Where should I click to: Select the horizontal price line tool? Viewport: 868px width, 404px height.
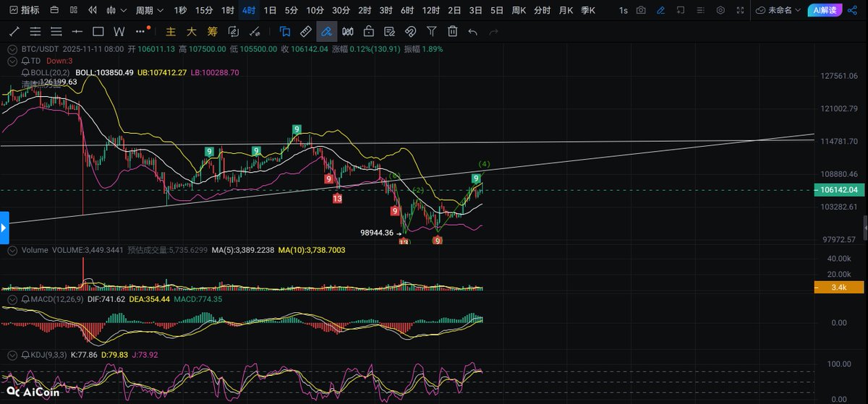78,31
